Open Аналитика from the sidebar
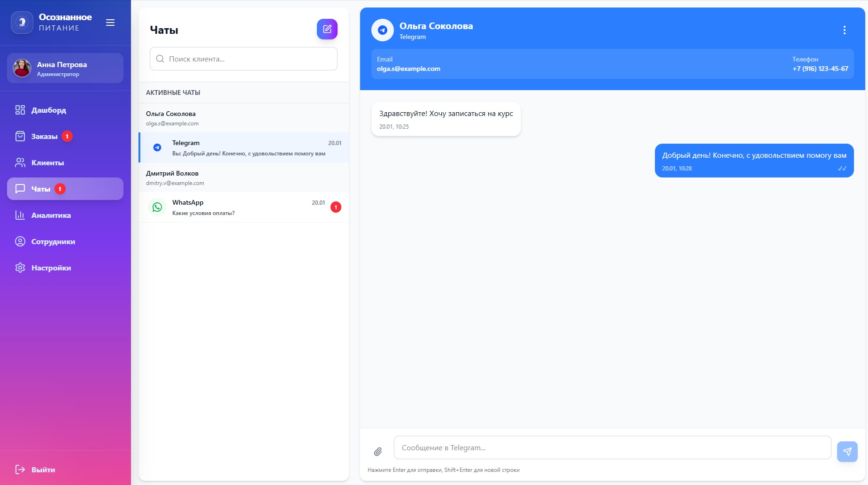Image resolution: width=868 pixels, height=485 pixels. tap(51, 215)
